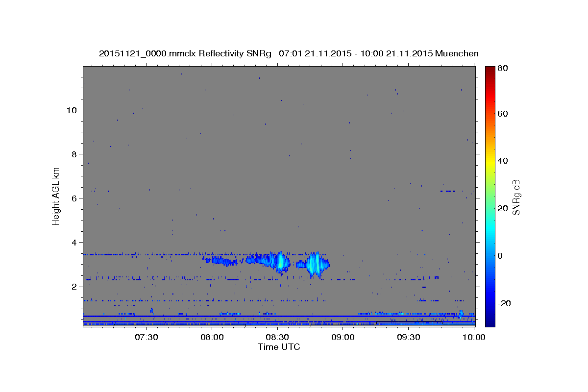The height and width of the screenshot is (392, 588).
Task: Click the 10:00 time tick label
Action: [473, 337]
